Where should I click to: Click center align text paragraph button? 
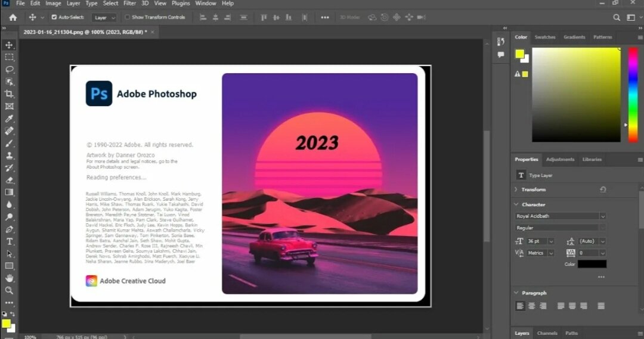[531, 306]
